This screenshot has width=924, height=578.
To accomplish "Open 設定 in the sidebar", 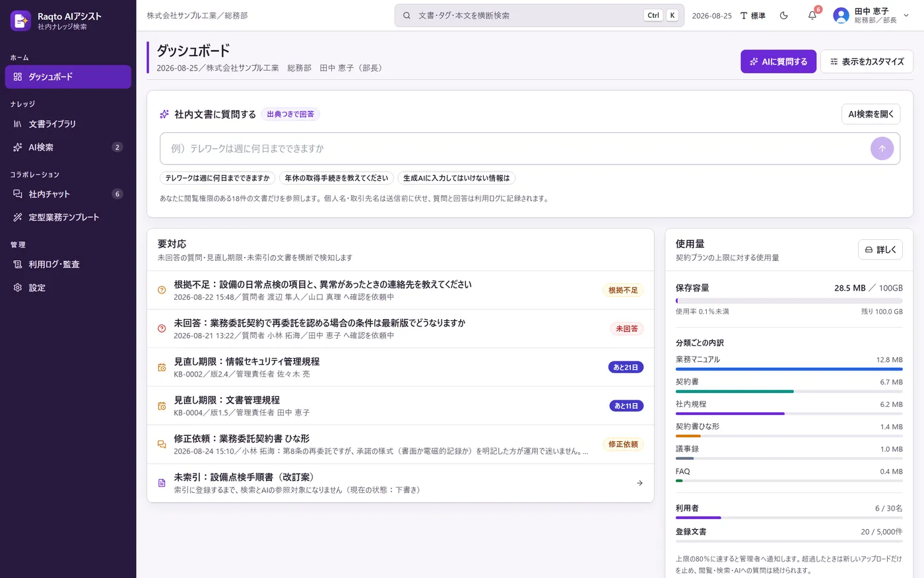I will coord(68,288).
